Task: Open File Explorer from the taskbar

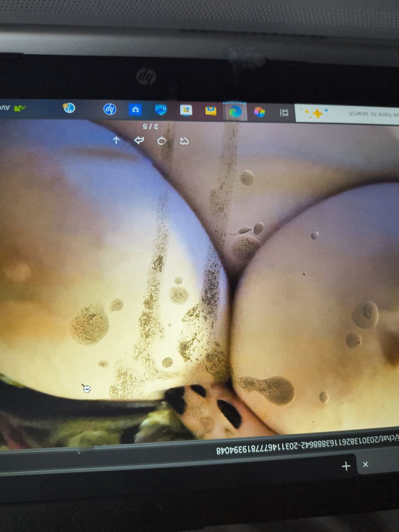Action: click(x=211, y=111)
